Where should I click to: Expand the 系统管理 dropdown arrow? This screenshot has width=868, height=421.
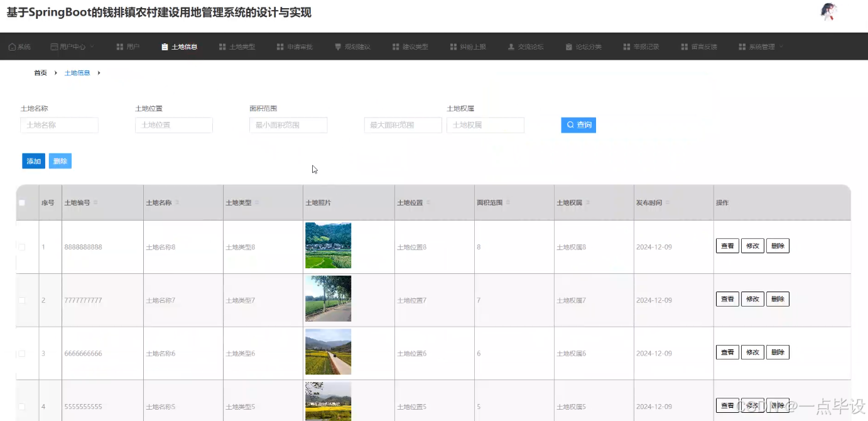781,47
